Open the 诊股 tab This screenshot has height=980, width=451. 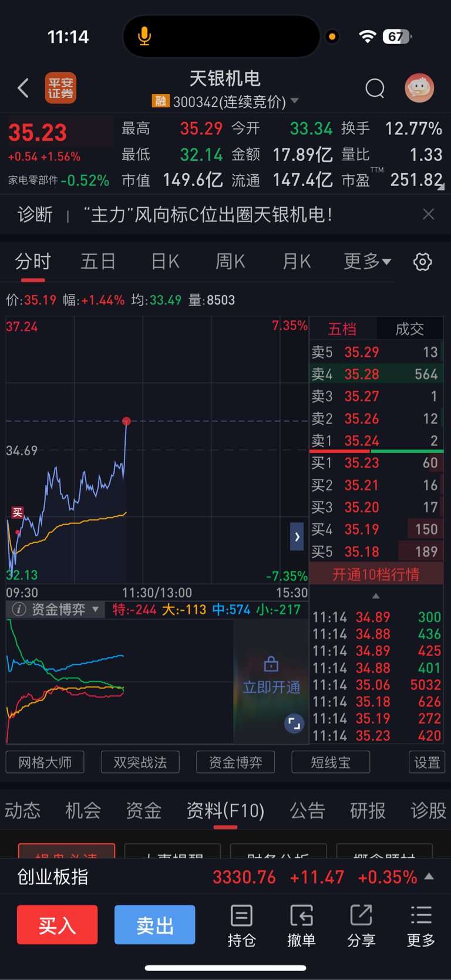click(428, 810)
